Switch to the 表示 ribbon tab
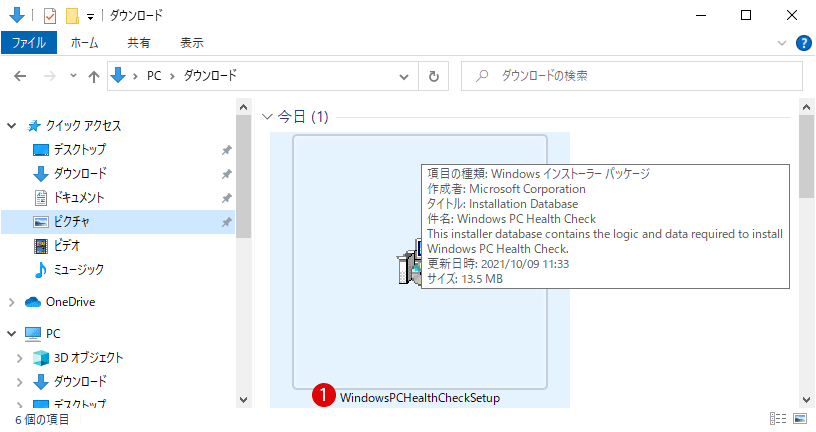 [x=191, y=43]
